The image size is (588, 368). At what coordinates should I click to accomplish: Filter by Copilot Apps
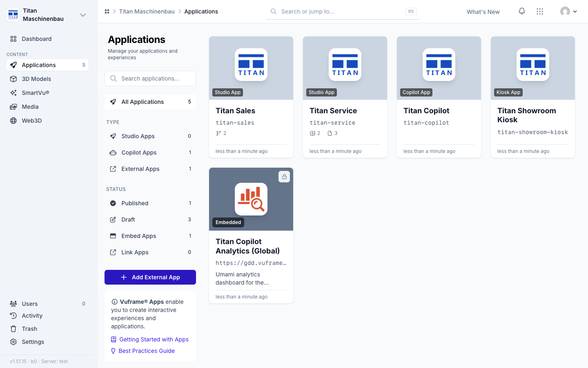pyautogui.click(x=150, y=153)
